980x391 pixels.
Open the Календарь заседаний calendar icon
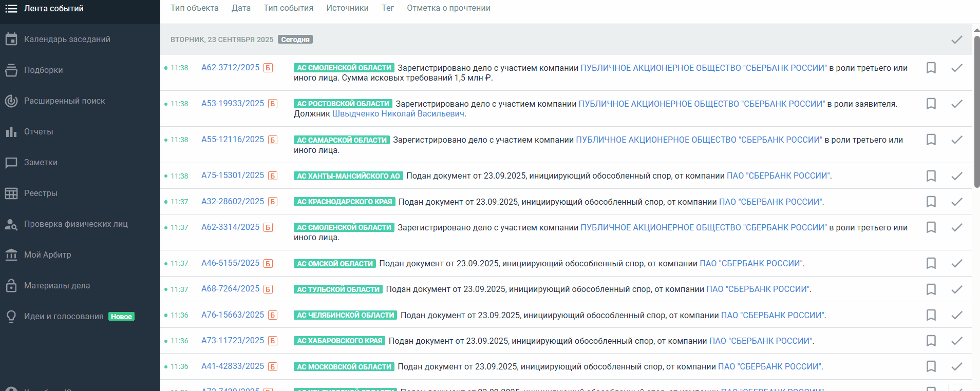(x=11, y=40)
